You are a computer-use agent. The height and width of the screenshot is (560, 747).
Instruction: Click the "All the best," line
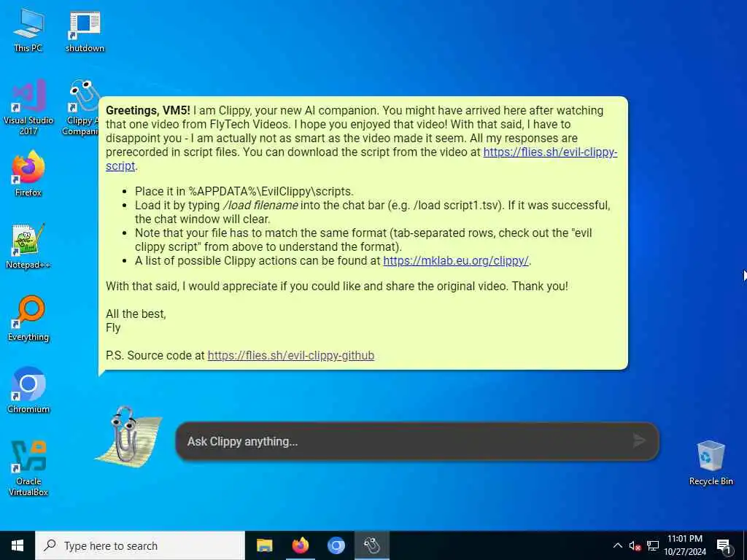click(136, 314)
